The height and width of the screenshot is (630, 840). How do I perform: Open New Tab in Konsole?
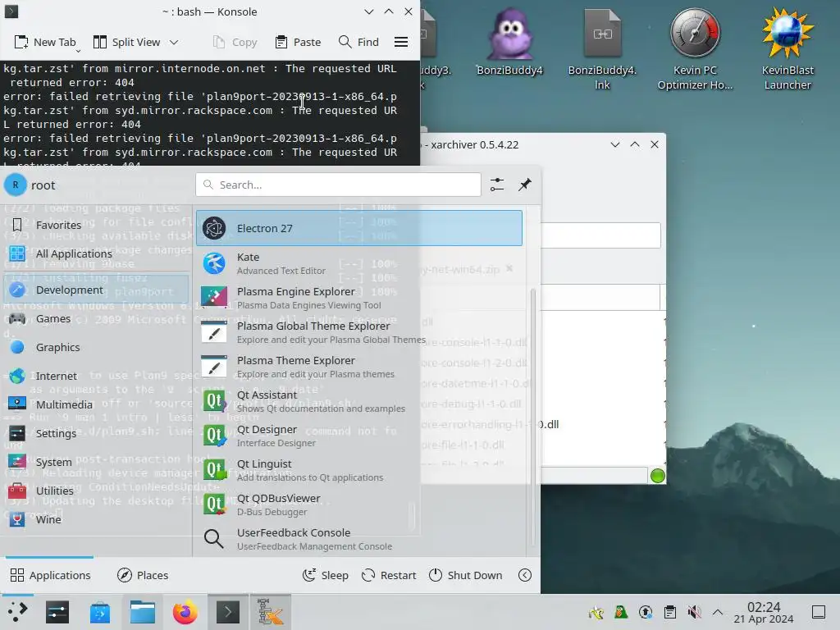tap(45, 43)
